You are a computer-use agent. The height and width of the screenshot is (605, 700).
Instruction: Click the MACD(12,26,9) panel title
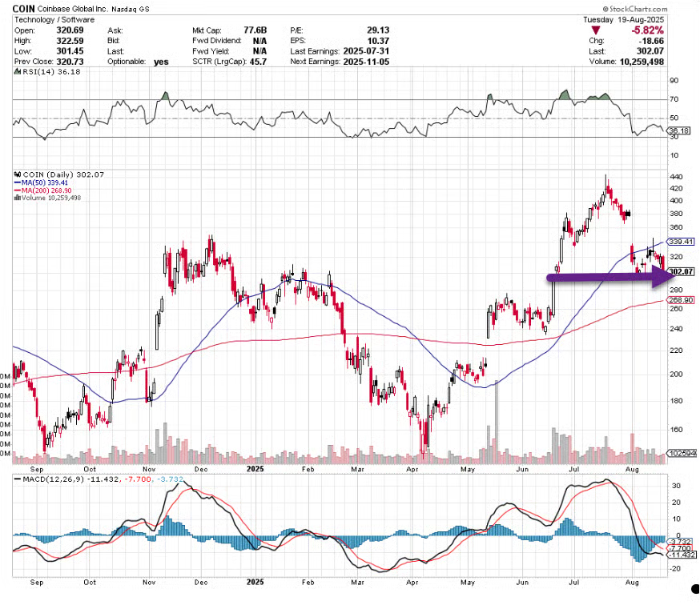point(54,479)
